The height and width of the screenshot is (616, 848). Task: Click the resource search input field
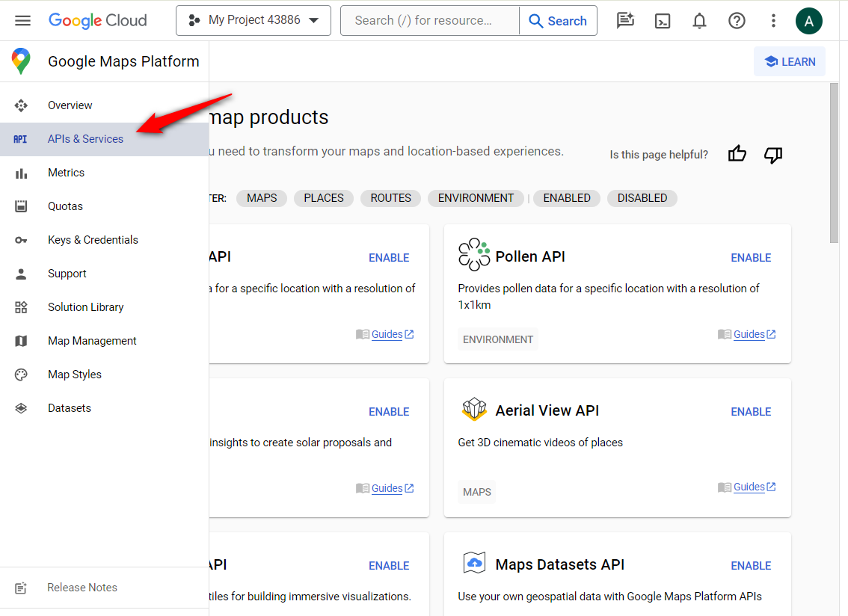click(x=430, y=20)
